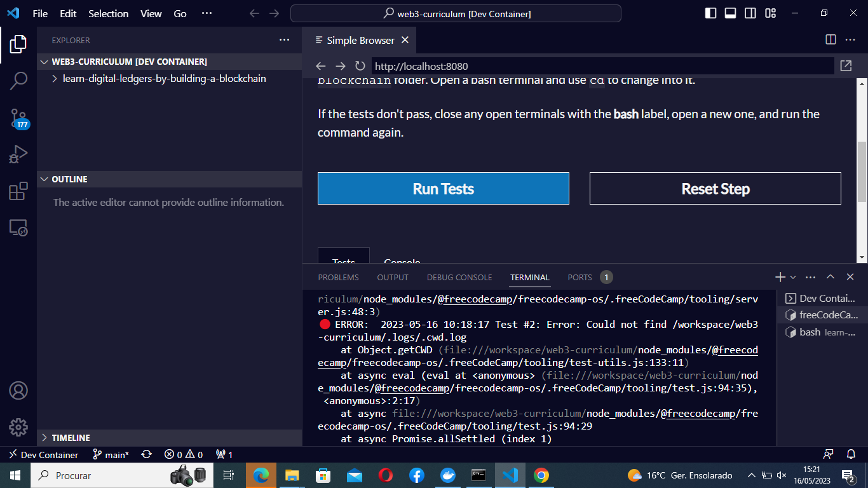The image size is (868, 488).
Task: Open localhost:8080 in an external browser
Action: 846,65
